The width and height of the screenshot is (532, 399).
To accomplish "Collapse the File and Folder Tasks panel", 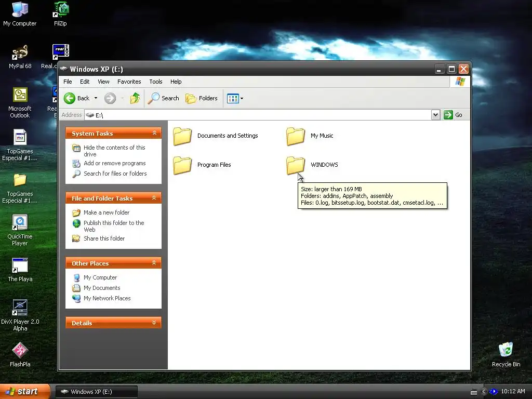I will pos(154,198).
